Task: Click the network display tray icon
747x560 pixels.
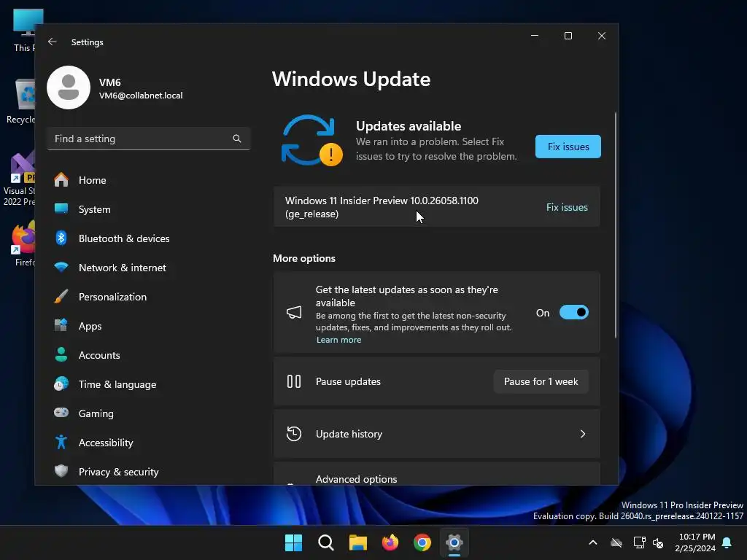Action: coord(639,542)
